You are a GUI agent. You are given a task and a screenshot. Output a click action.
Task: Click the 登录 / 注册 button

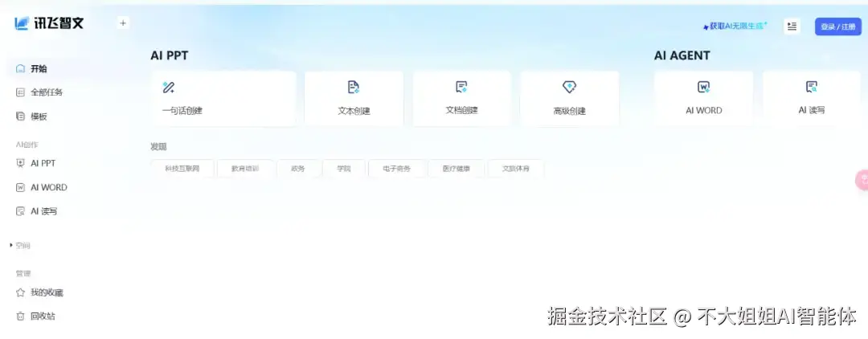[837, 27]
